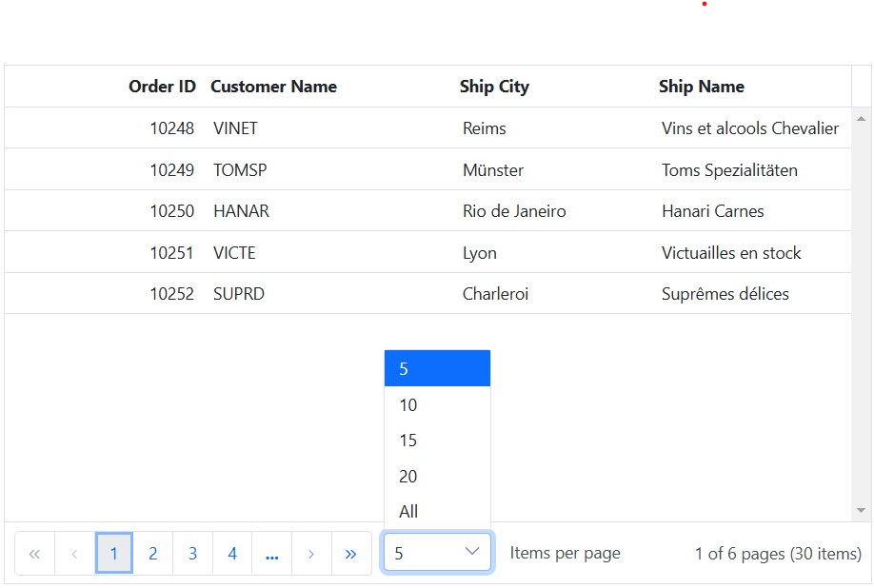Viewport: 874px width, 588px height.
Task: Go to first page using double-left arrow
Action: click(34, 554)
